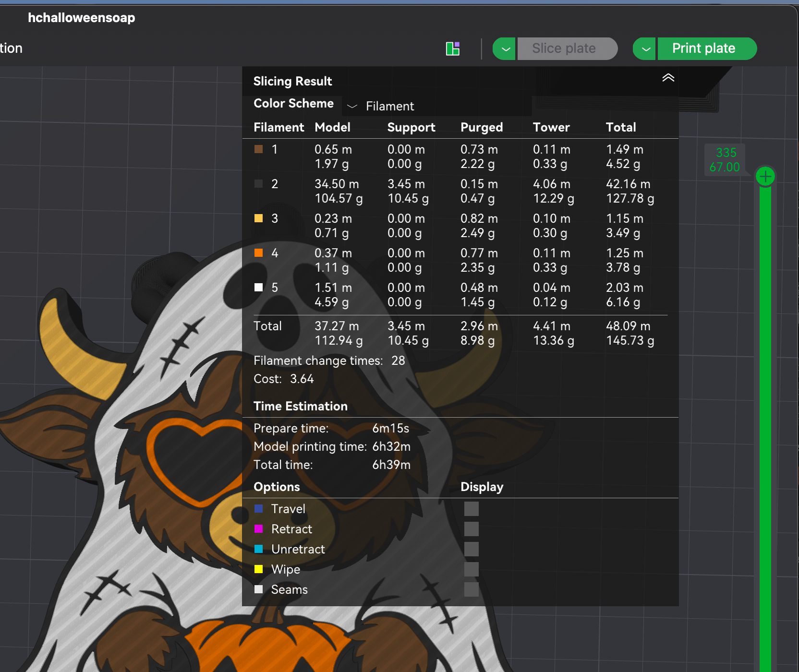
Task: Click the Filament change times value 28
Action: point(398,360)
